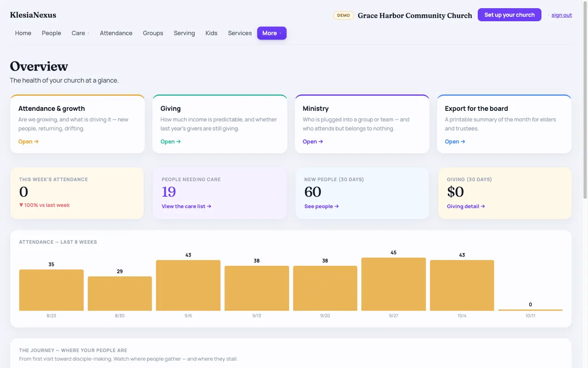Viewport: 588px width, 368px height.
Task: Open the Ministry report card
Action: (362, 124)
